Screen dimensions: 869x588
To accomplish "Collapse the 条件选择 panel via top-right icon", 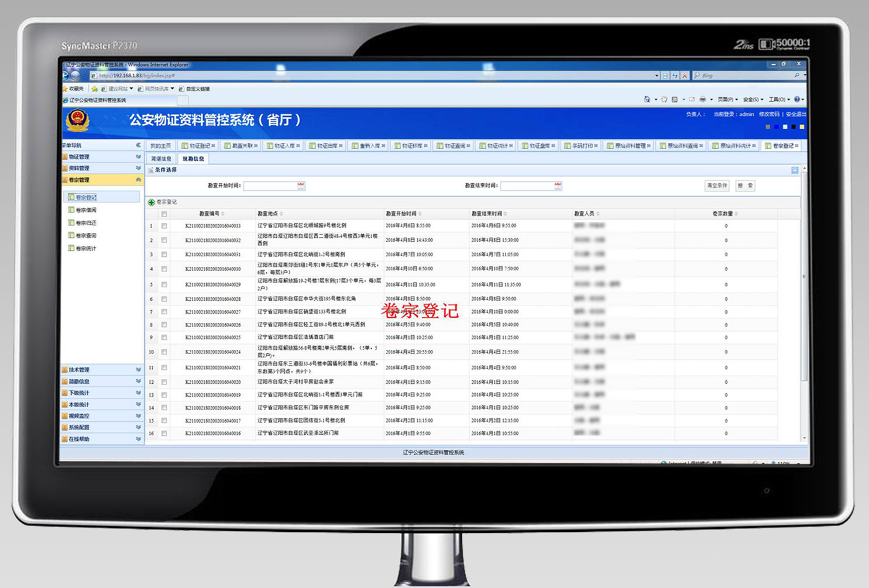I will pyautogui.click(x=795, y=170).
